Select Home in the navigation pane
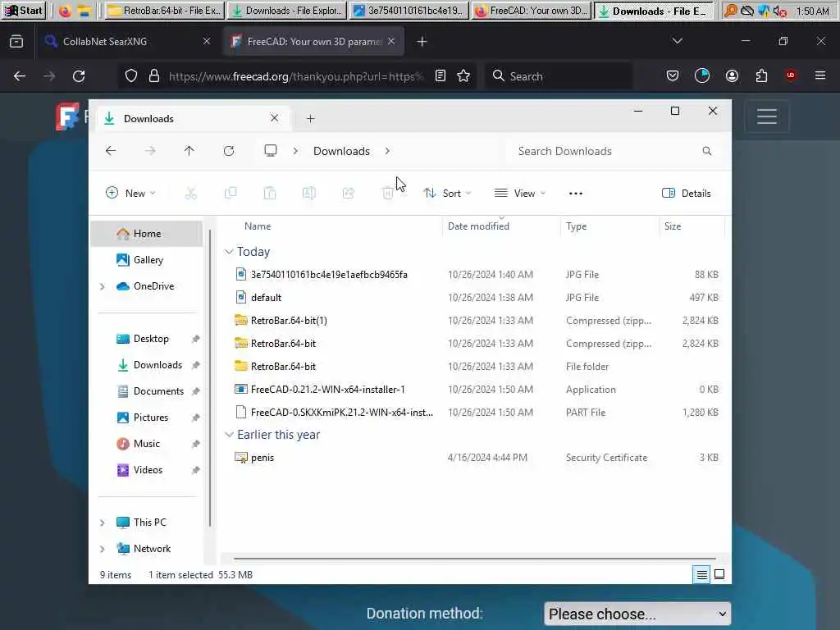 147,234
